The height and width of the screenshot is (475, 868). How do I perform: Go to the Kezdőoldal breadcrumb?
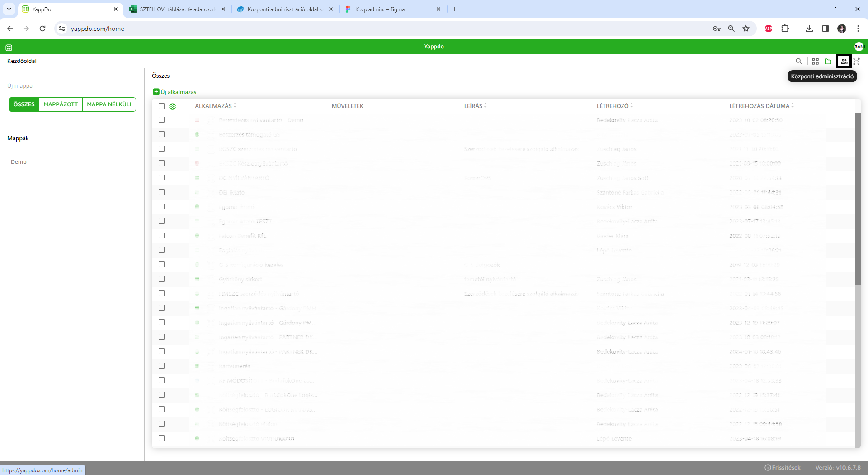pos(22,61)
